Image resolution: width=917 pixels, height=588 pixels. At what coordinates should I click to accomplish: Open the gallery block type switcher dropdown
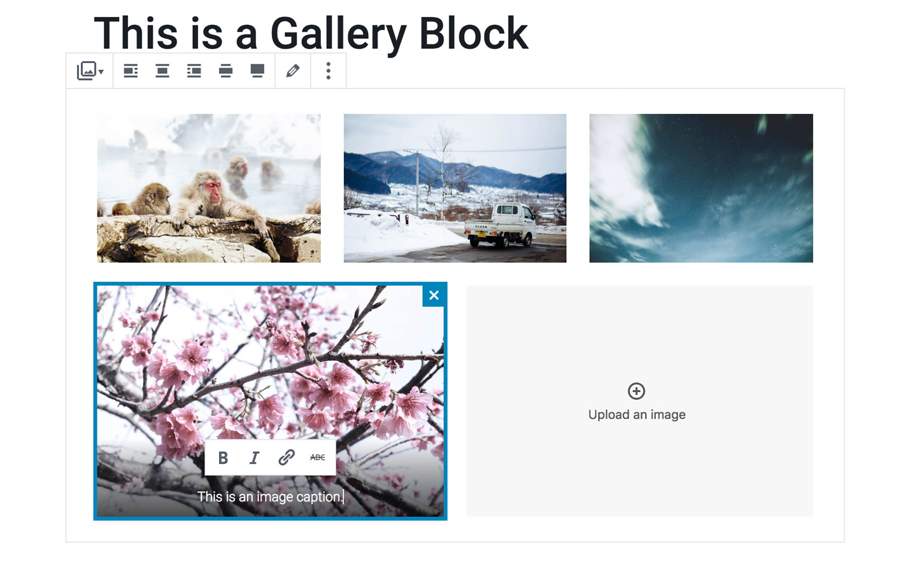coord(90,71)
